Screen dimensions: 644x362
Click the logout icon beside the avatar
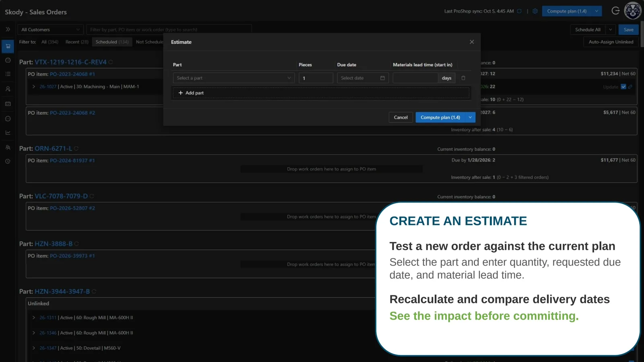(x=615, y=11)
